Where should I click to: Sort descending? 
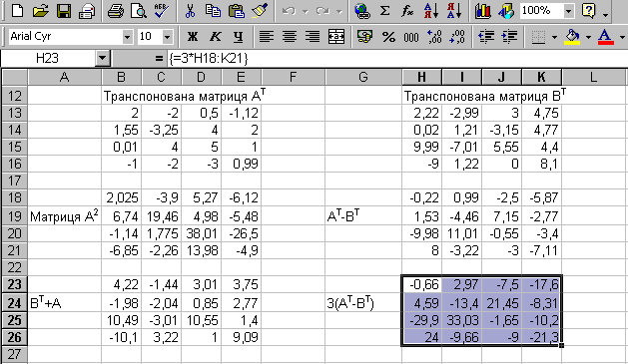454,11
